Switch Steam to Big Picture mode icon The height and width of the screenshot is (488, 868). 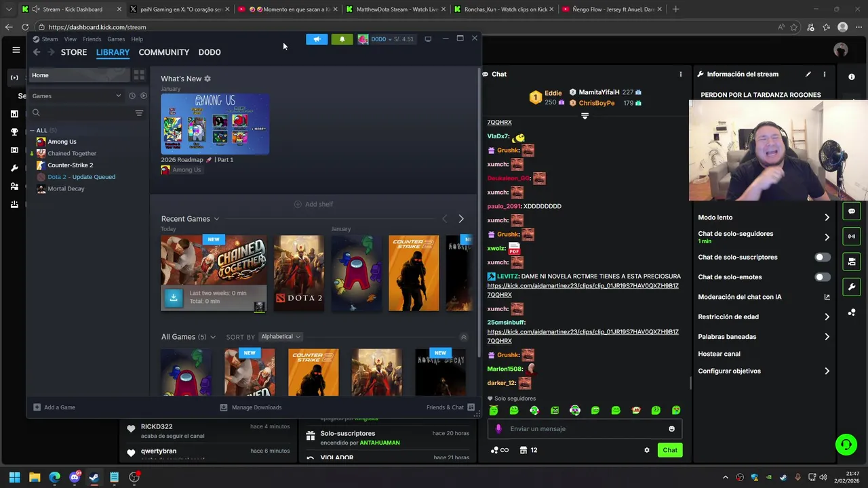(428, 39)
